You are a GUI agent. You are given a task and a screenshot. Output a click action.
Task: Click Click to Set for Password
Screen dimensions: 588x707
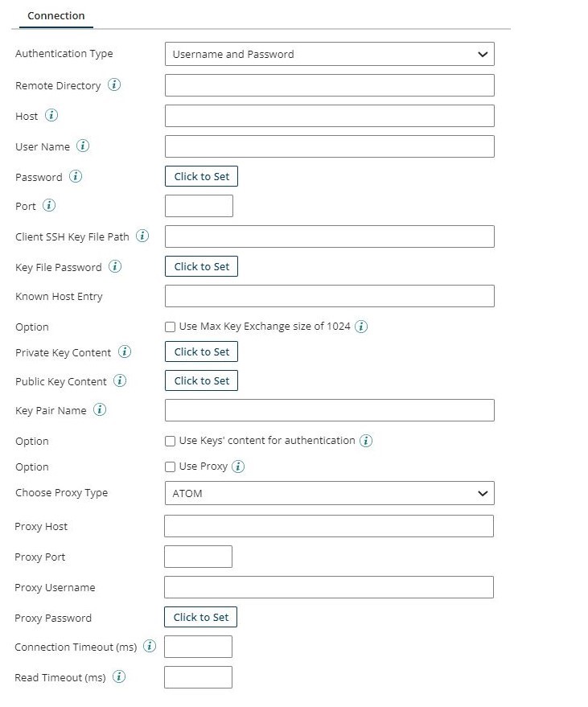coord(200,175)
